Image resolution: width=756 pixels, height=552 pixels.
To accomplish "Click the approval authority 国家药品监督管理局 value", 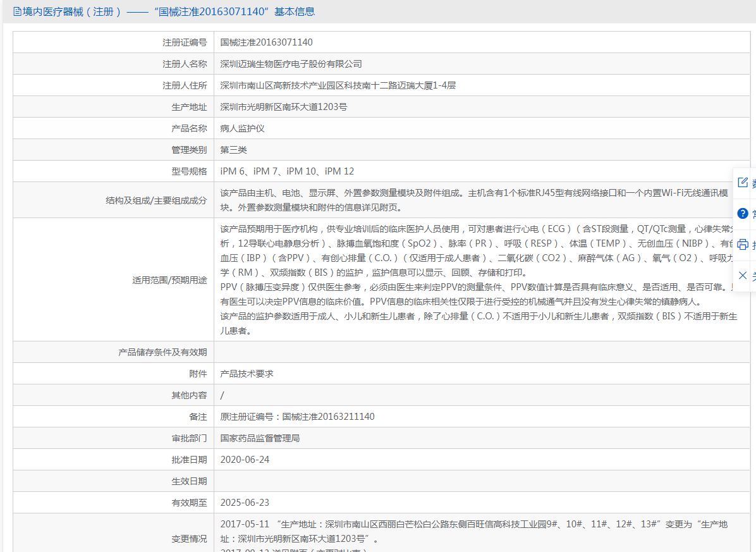I will [x=260, y=438].
